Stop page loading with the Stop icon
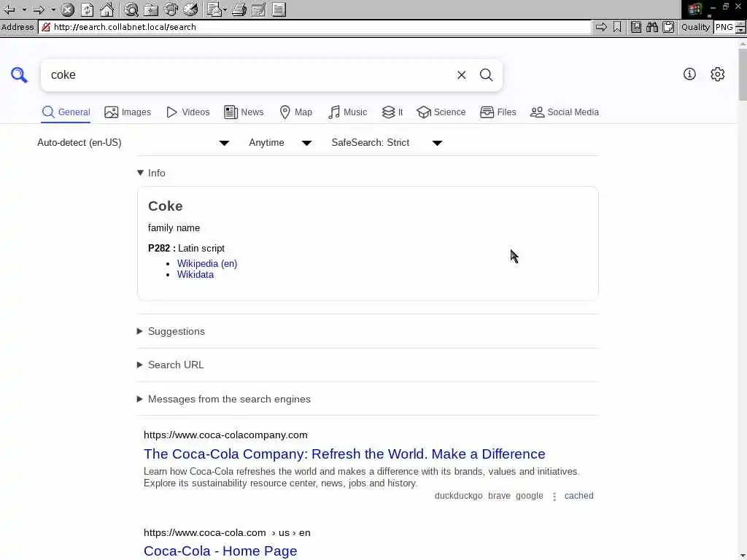Image resolution: width=747 pixels, height=560 pixels. pos(68,9)
